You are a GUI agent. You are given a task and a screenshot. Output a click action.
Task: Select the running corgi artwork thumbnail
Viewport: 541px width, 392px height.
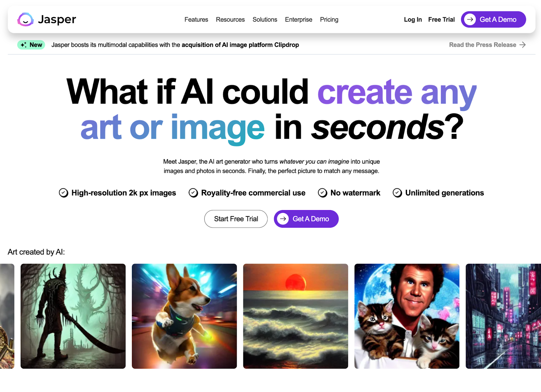pyautogui.click(x=184, y=316)
